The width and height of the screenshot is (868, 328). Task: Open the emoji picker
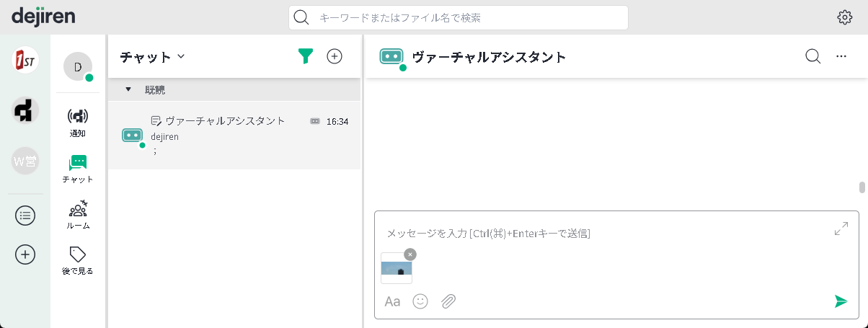(420, 301)
